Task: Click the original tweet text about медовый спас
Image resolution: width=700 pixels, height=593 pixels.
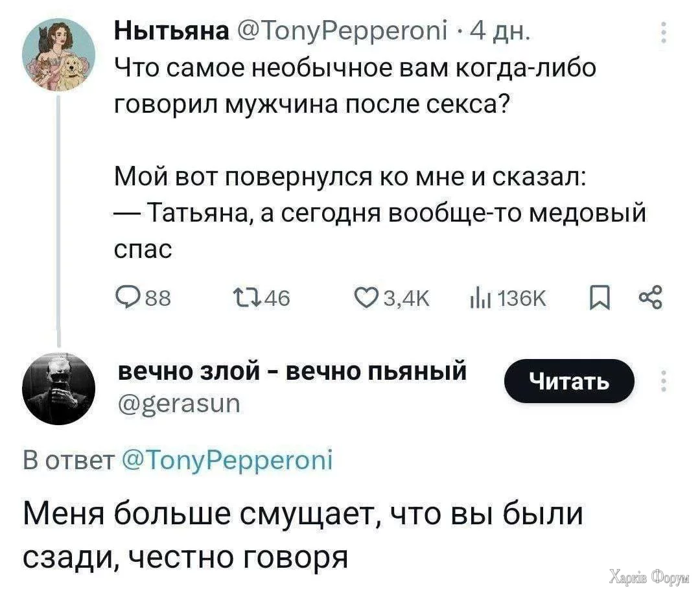Action: (x=380, y=212)
